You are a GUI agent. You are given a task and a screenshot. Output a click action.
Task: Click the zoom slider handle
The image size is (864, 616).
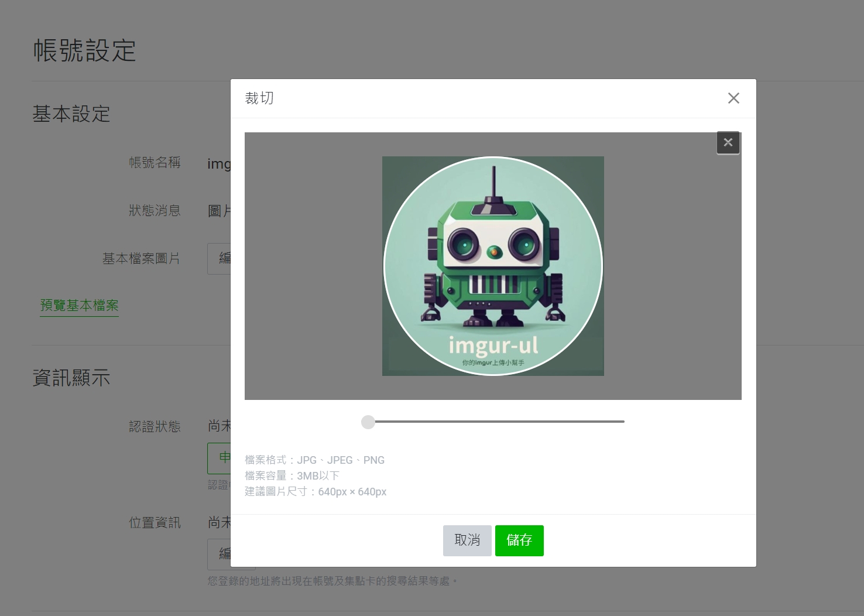pyautogui.click(x=368, y=422)
